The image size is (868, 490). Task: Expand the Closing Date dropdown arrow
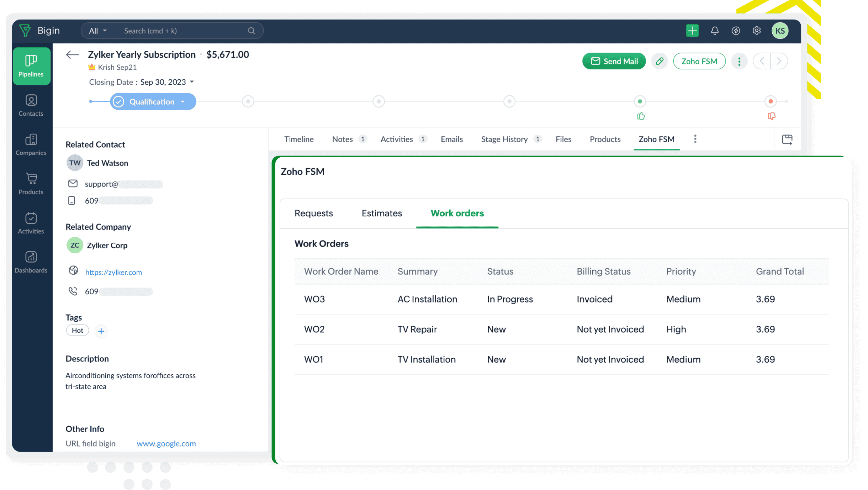tap(192, 82)
